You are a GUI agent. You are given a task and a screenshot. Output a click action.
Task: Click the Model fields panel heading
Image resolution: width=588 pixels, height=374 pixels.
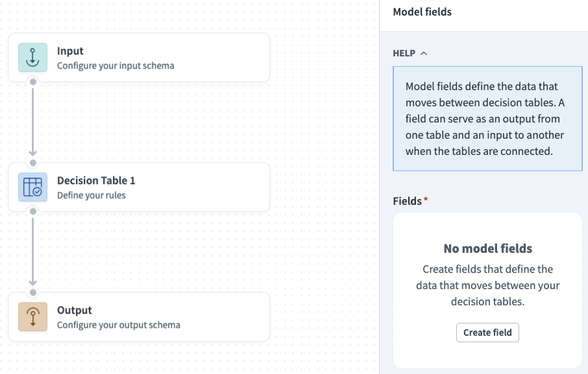pyautogui.click(x=422, y=12)
